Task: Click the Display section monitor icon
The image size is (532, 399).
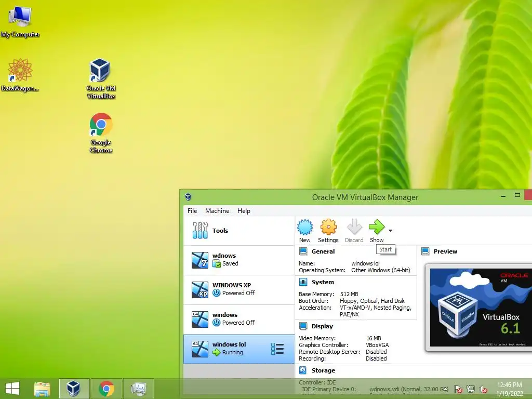Action: [x=303, y=326]
